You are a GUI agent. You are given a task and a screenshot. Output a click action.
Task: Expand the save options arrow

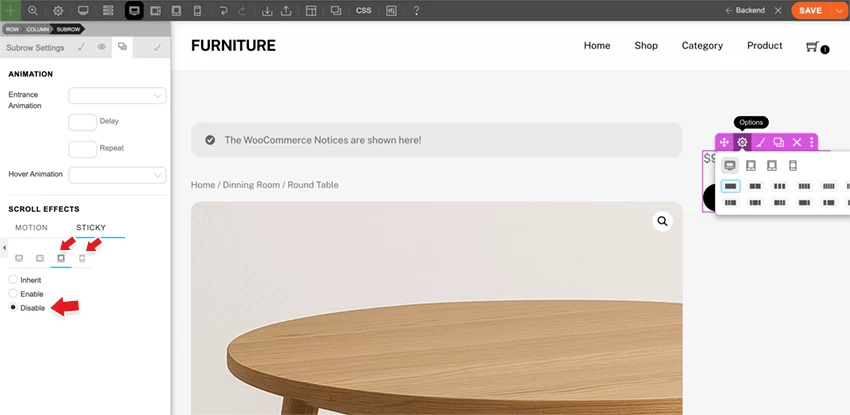click(x=839, y=10)
